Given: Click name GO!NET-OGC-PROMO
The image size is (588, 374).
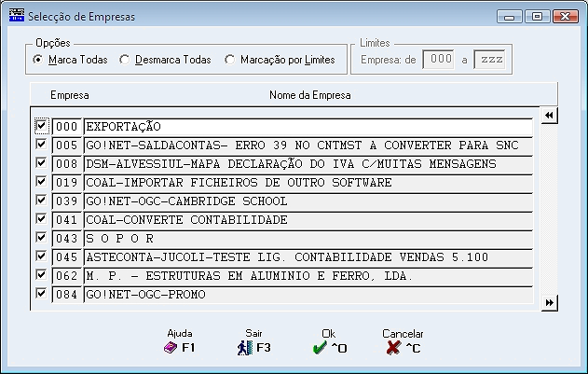Looking at the screenshot, I should (x=308, y=295).
